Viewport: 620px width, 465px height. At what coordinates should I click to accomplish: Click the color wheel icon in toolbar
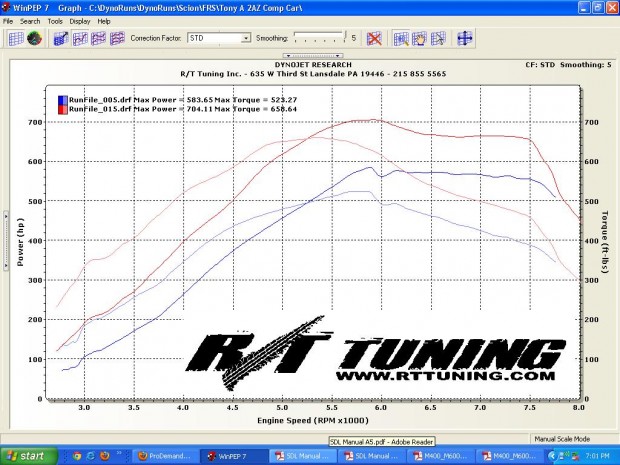34,39
